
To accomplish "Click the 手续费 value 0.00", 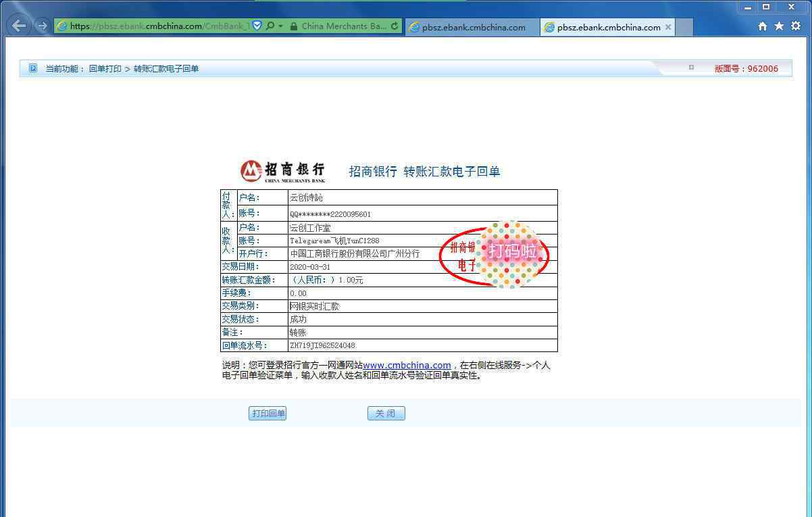I will point(298,293).
